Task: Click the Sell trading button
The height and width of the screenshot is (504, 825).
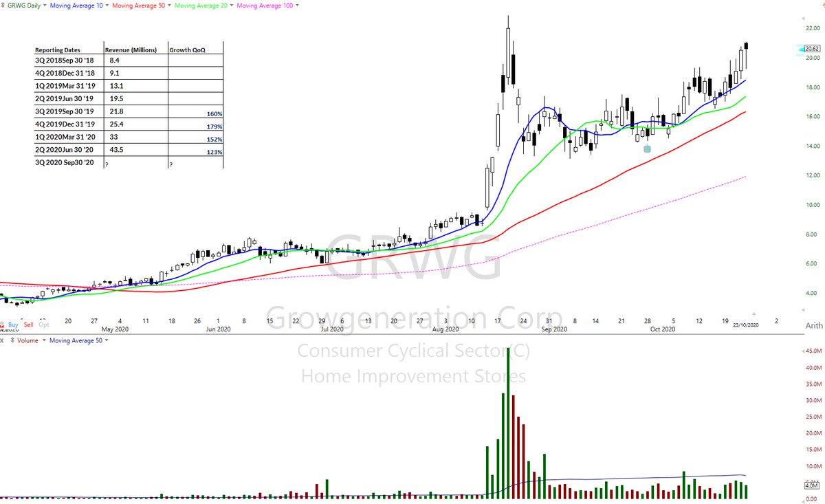Action: click(x=28, y=324)
